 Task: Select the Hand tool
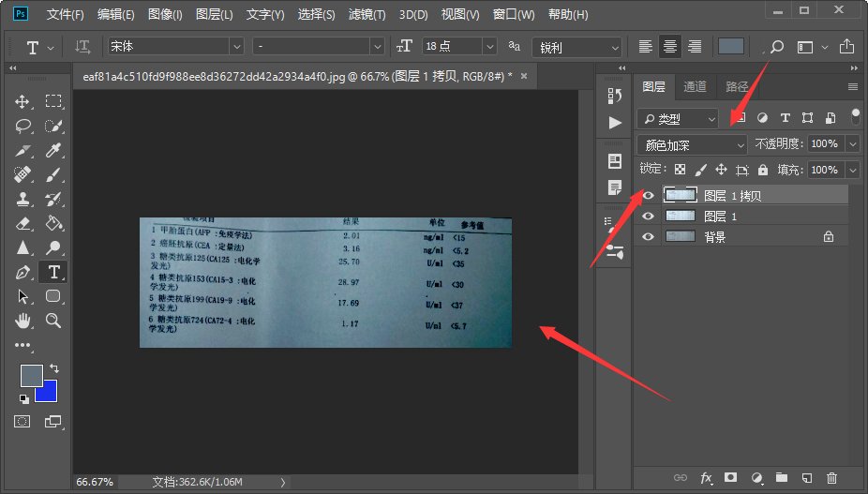pyautogui.click(x=22, y=320)
